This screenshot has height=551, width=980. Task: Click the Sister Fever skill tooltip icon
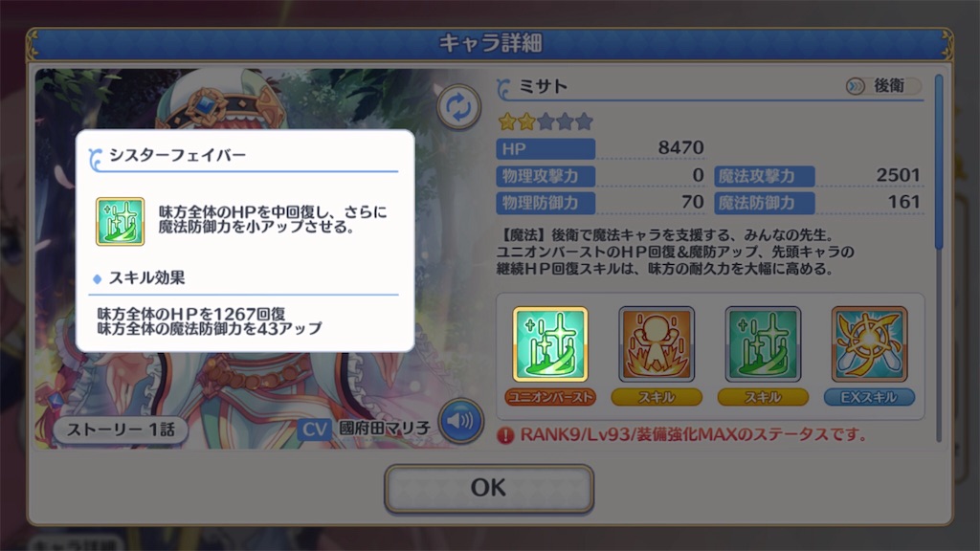tap(120, 222)
